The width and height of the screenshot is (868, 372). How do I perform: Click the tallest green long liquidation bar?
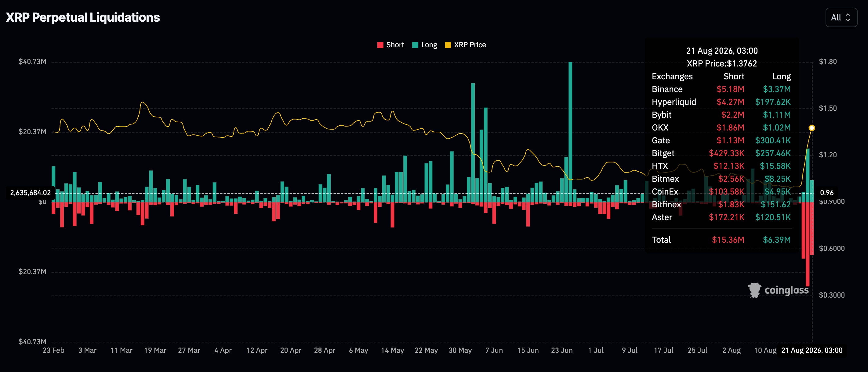click(x=570, y=132)
